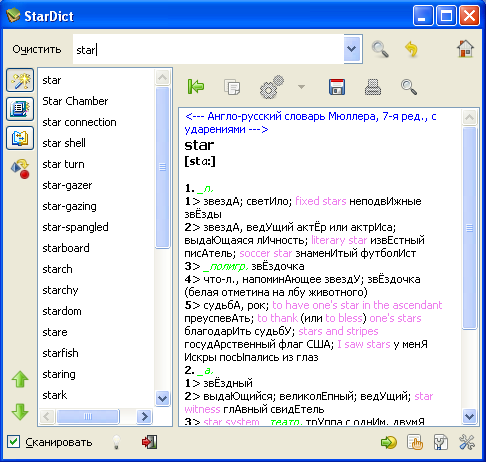Click word list horizontal scroll left arrow
486x462 pixels.
pyautogui.click(x=47, y=416)
